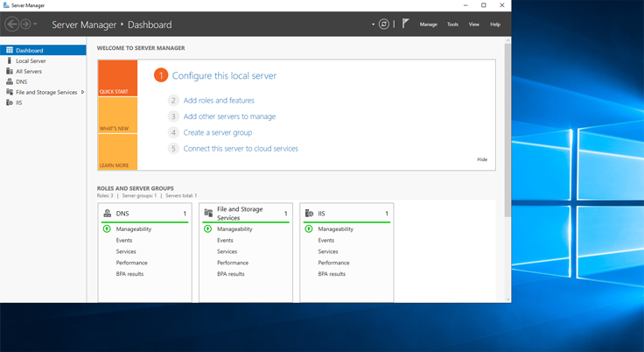This screenshot has height=352, width=644.
Task: Click the step 5 number circle
Action: 173,149
